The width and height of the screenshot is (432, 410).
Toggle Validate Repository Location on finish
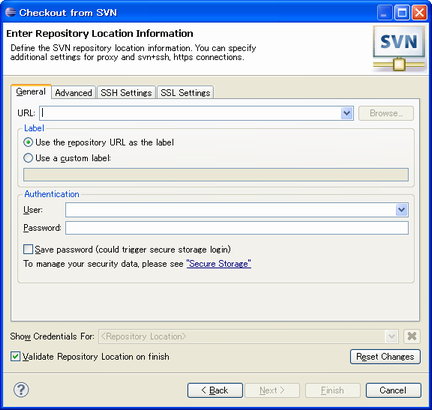pyautogui.click(x=15, y=356)
